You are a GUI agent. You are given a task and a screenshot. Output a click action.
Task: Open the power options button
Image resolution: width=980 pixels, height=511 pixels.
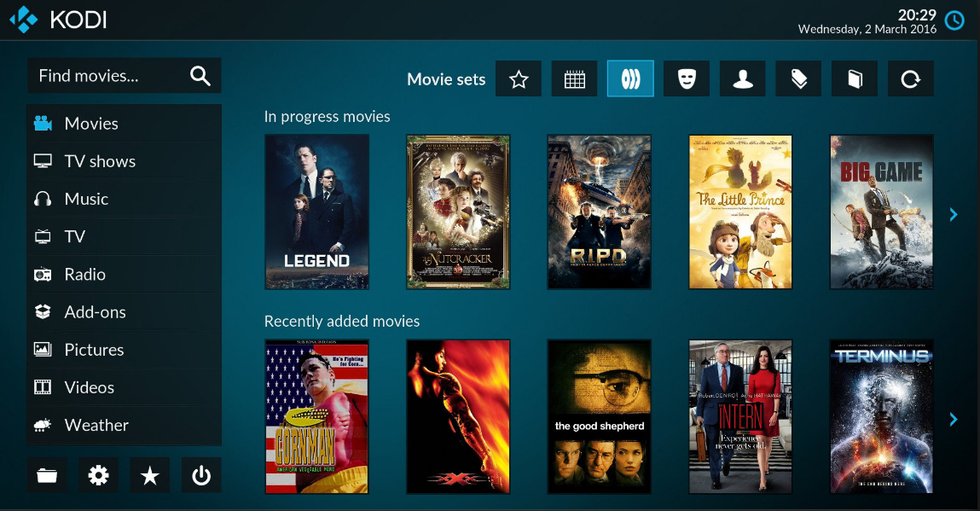pyautogui.click(x=201, y=475)
